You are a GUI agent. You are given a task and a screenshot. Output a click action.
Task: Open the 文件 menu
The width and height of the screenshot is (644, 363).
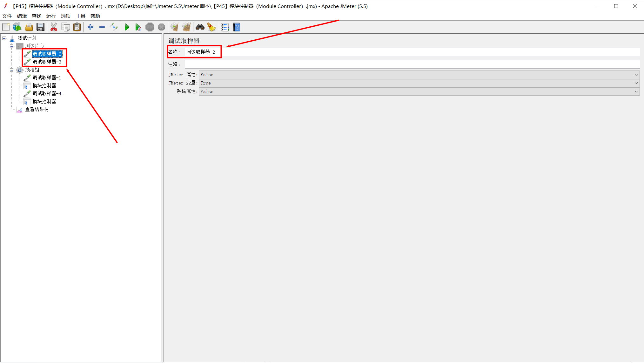click(7, 16)
